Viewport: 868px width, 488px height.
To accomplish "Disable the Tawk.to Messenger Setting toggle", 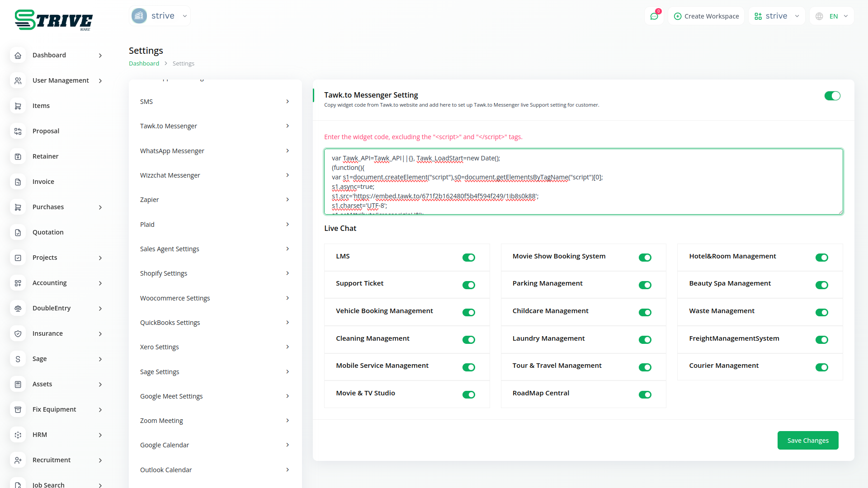I will pos(832,96).
